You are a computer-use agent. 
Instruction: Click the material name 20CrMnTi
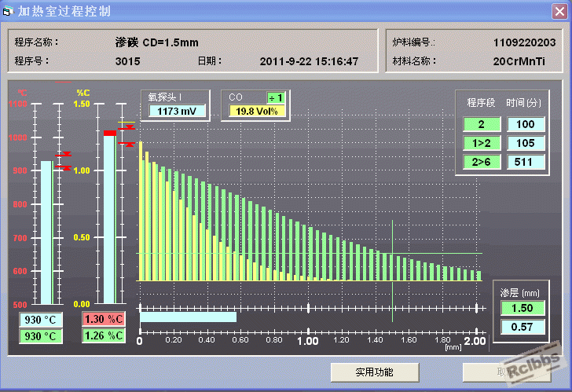[519, 61]
